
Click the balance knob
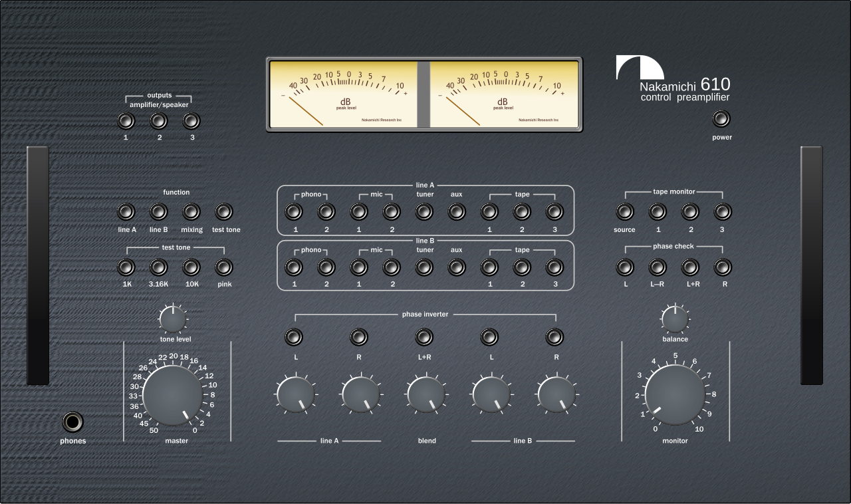675,319
